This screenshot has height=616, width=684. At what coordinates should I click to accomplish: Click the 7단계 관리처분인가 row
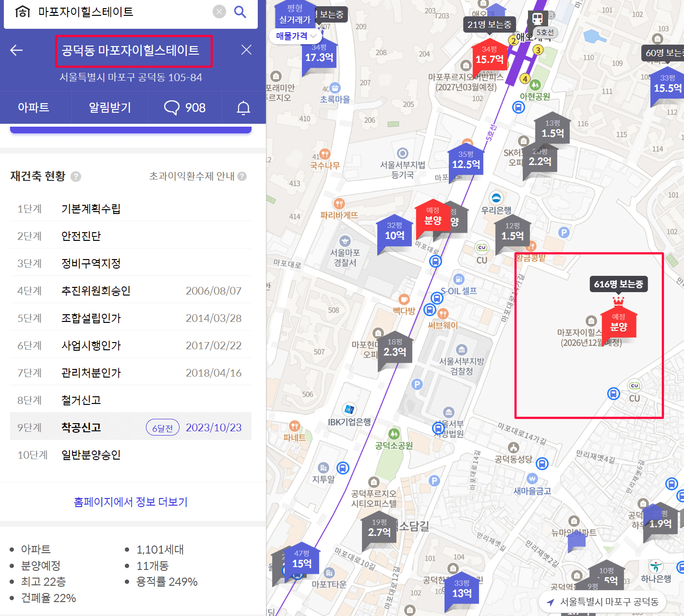pyautogui.click(x=131, y=372)
